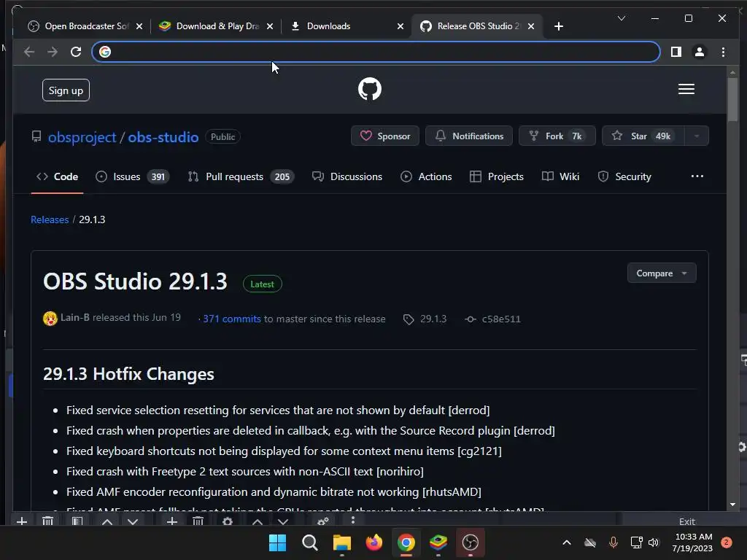Close the Open Broadcaster Software tab
Screen dimensions: 747x560
point(139,26)
